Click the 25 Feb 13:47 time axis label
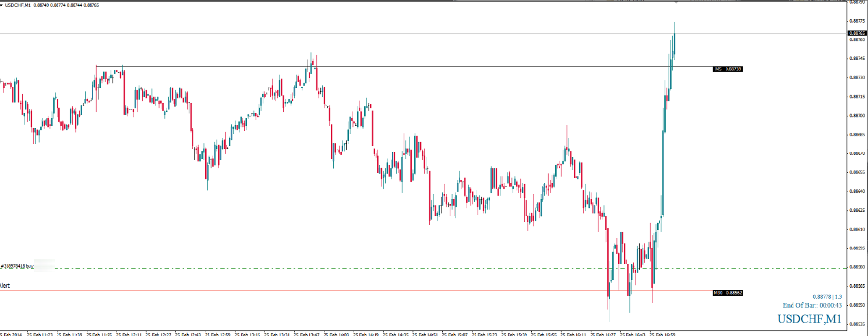868x336 pixels. pos(308,334)
